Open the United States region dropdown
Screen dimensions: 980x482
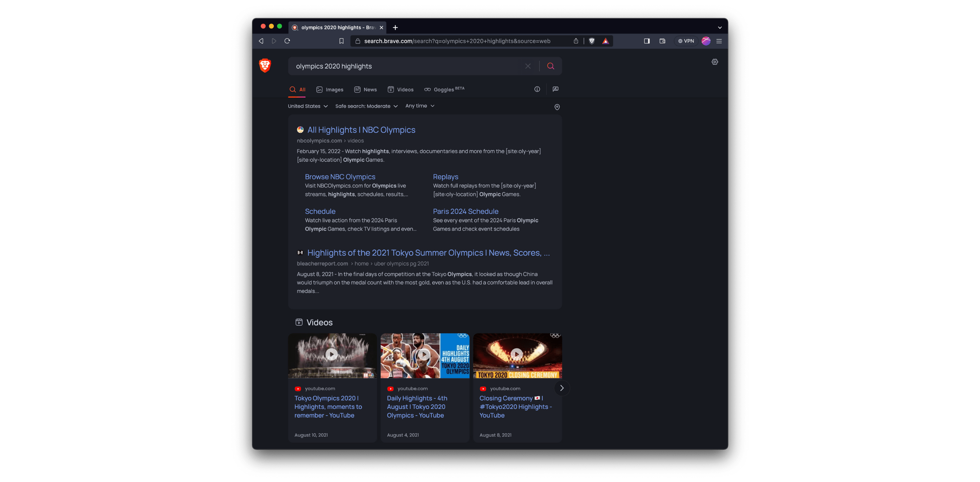[x=308, y=106]
